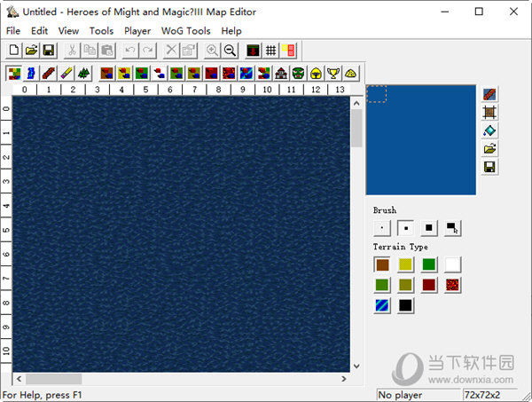The image size is (532, 402).
Task: Open dirt terrain objects palette
Action: (x=107, y=73)
